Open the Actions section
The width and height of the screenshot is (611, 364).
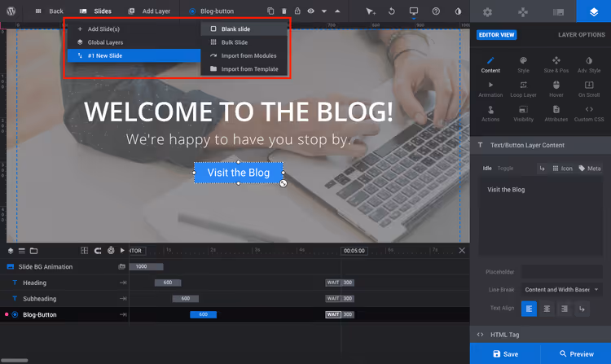(x=490, y=114)
